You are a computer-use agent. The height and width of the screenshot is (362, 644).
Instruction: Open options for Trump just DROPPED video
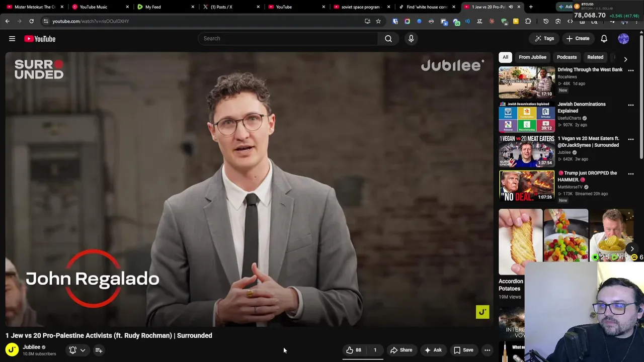tap(631, 174)
